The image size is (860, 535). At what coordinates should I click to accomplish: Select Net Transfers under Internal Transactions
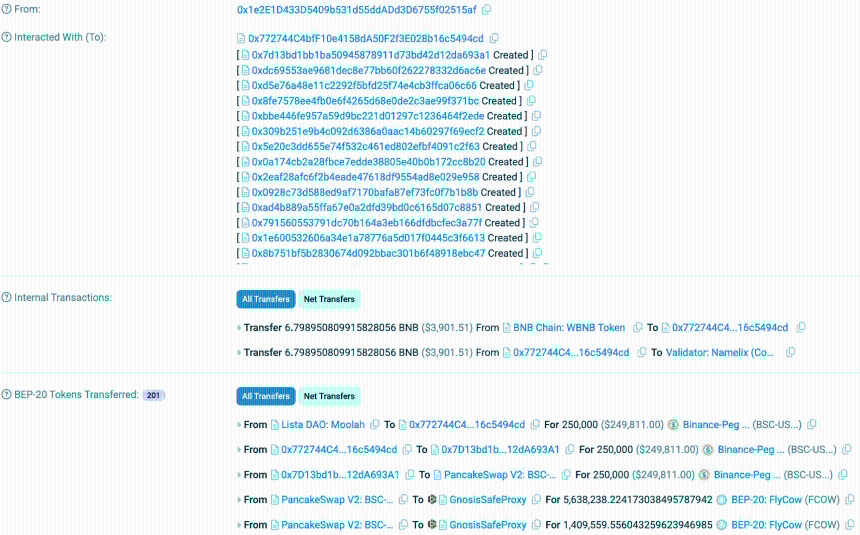click(x=329, y=299)
